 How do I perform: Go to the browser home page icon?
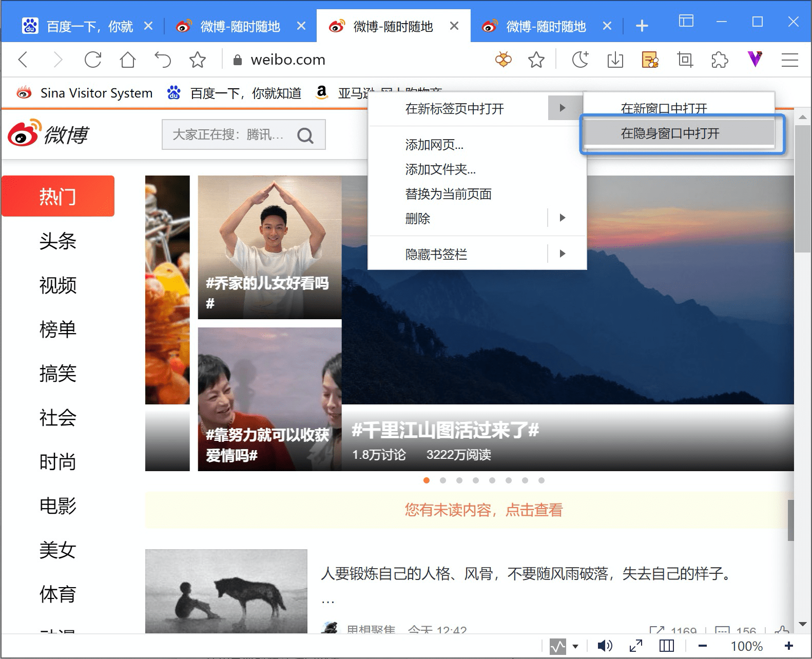point(128,60)
